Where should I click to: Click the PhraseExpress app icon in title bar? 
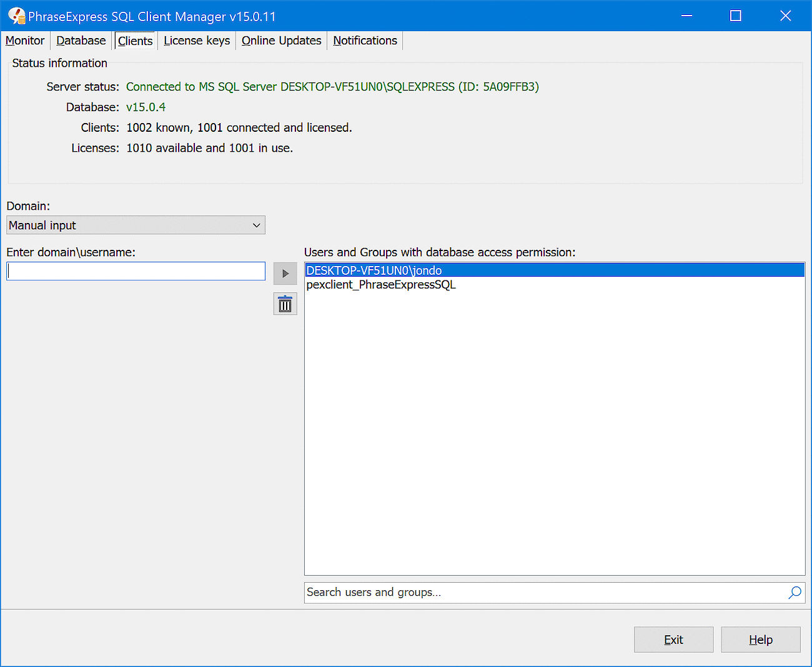[16, 16]
